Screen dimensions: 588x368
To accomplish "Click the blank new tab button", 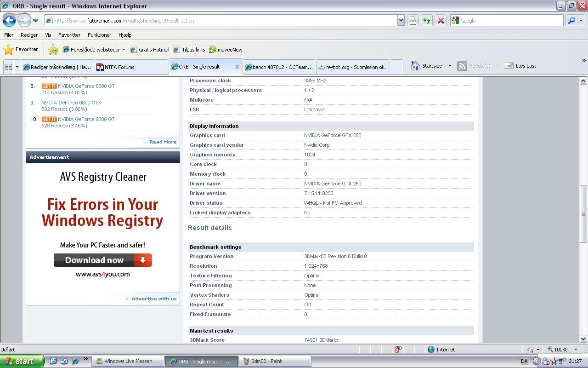I will pyautogui.click(x=396, y=67).
